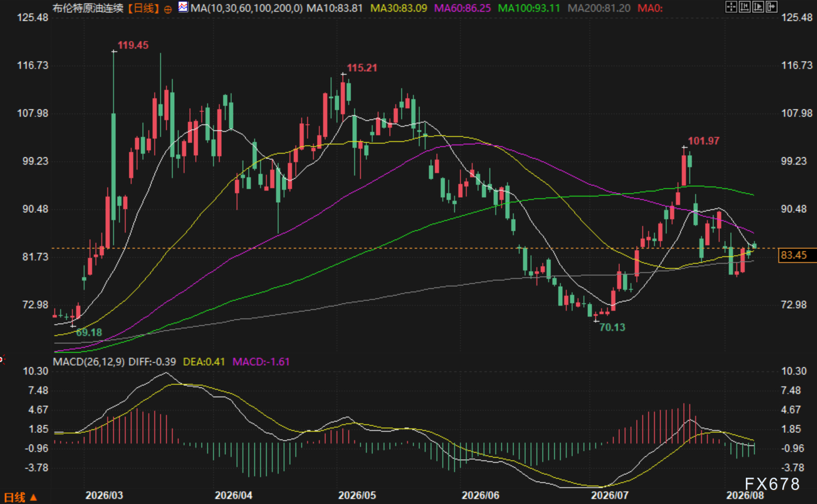Click the MA(10,30,60,100,200,0) parameters label

pyautogui.click(x=246, y=8)
